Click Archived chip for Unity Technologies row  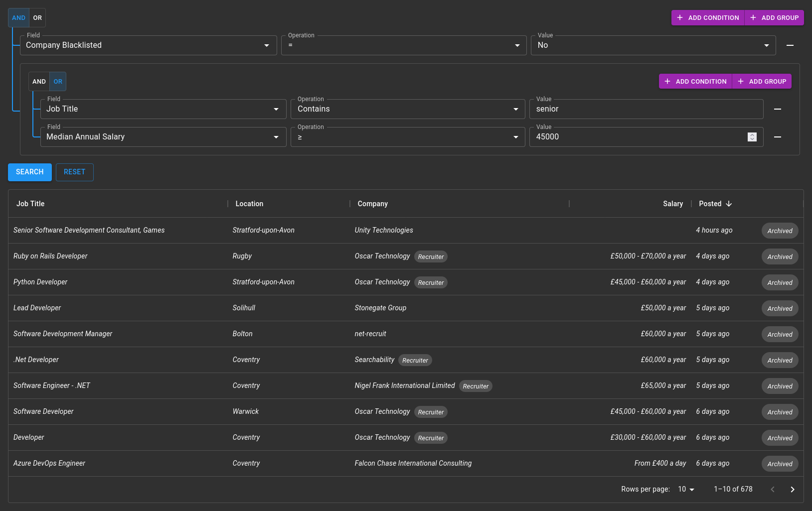coord(780,231)
